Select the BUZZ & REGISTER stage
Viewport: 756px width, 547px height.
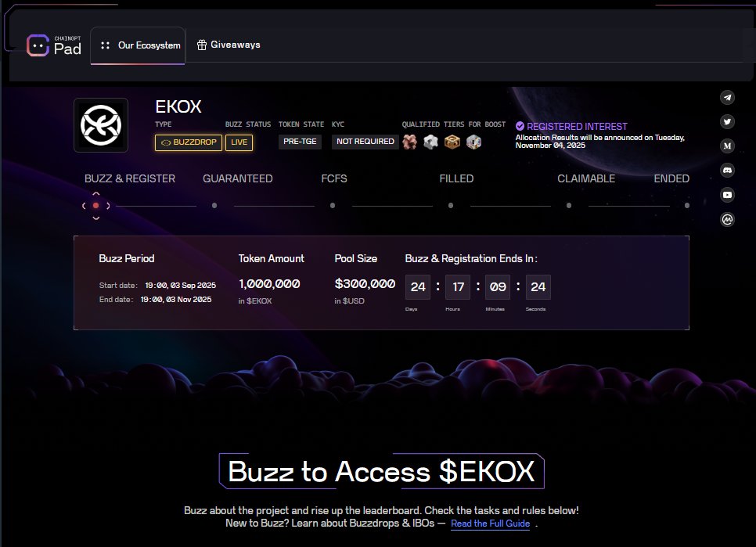click(130, 178)
